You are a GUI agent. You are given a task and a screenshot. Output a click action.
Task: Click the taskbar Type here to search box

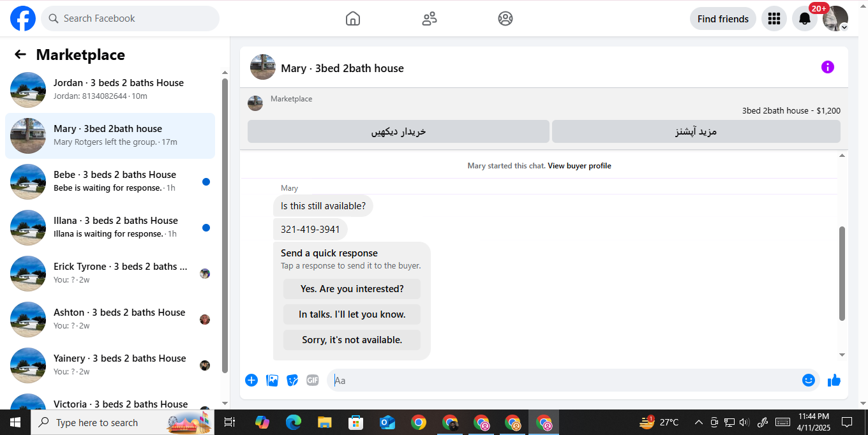[123, 422]
